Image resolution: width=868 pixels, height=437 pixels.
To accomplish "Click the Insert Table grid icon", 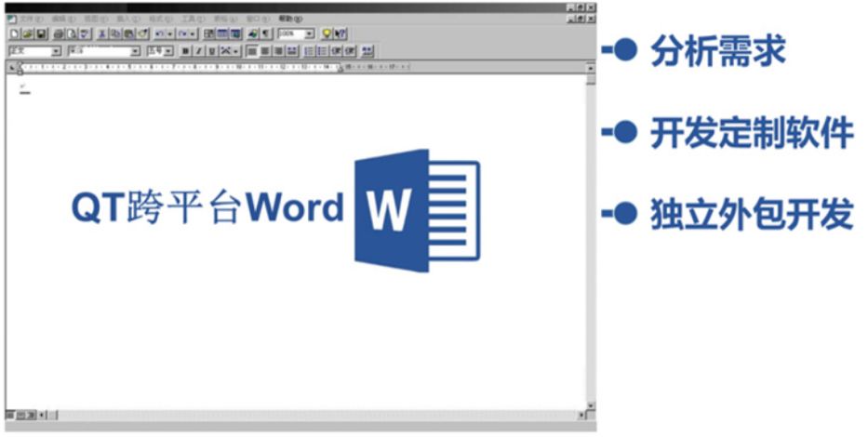I will 222,33.
